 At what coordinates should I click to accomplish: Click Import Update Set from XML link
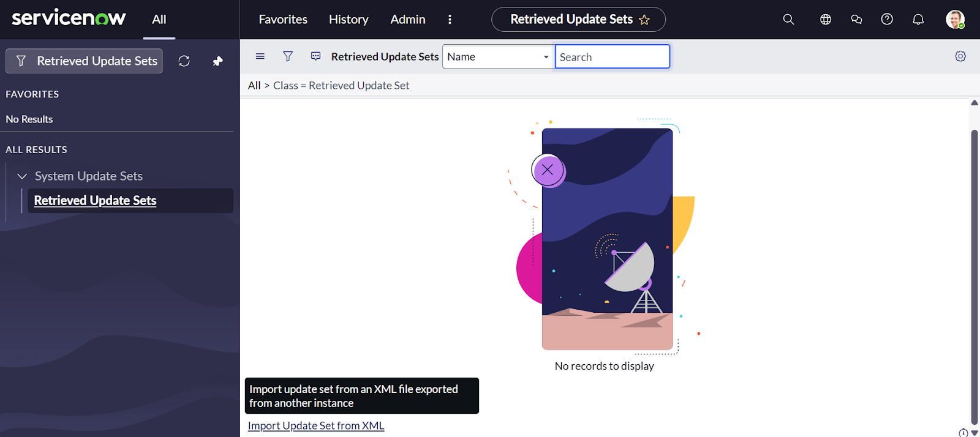point(316,426)
